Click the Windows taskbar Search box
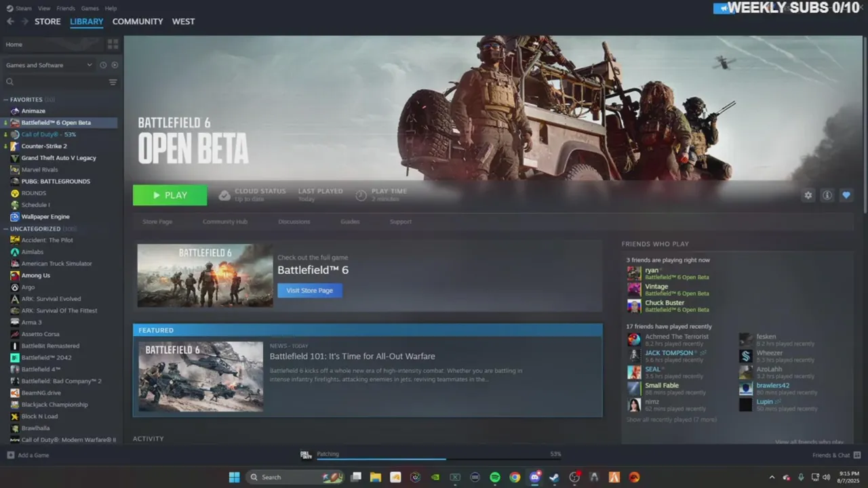This screenshot has width=868, height=488. coord(296,477)
